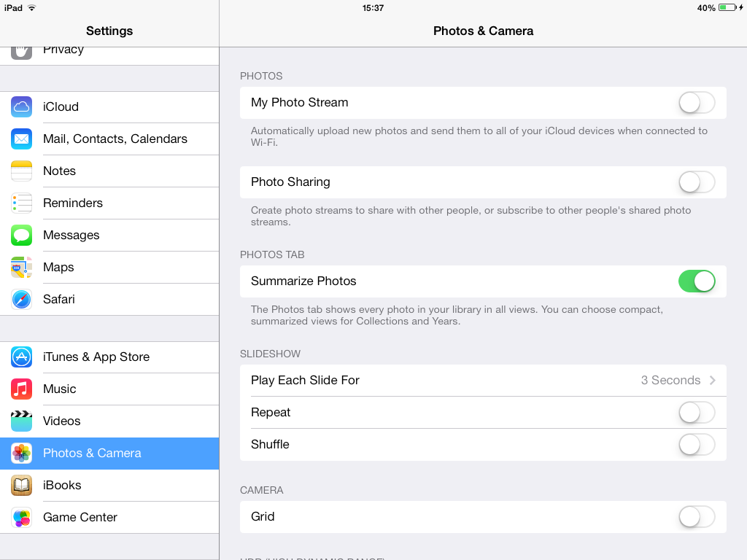The image size is (747, 560).
Task: Open Play Each Slide For options
Action: (x=483, y=381)
